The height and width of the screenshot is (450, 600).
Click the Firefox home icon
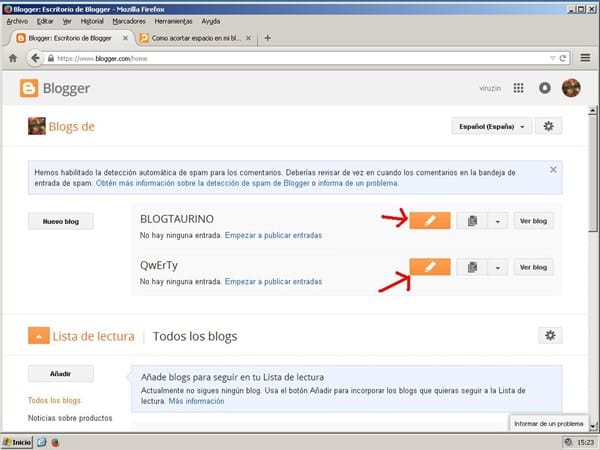click(x=13, y=58)
